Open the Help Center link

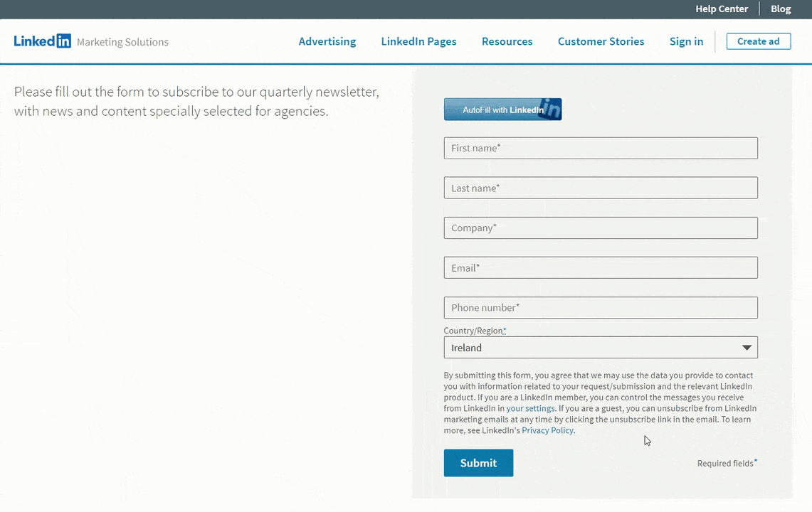[x=722, y=9]
